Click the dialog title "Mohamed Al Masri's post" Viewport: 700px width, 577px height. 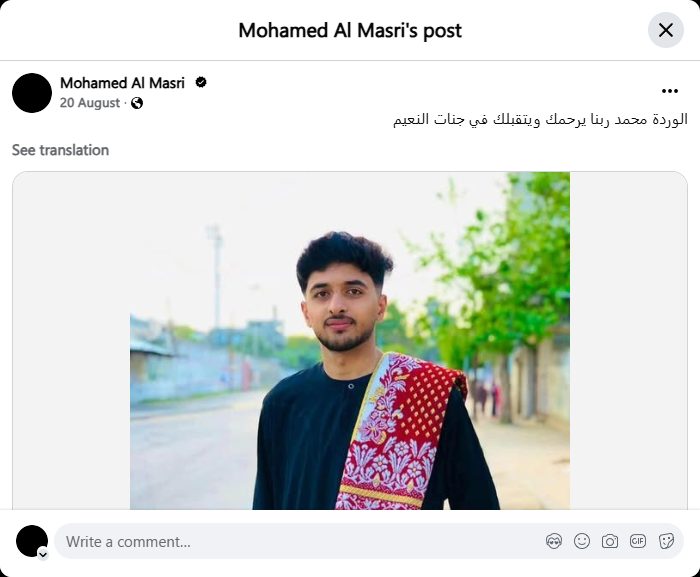pyautogui.click(x=350, y=30)
